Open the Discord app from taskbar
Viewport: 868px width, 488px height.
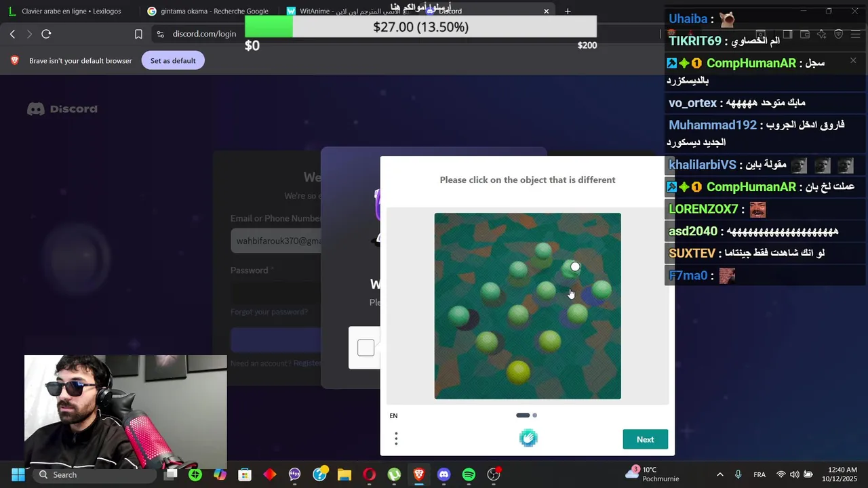[443, 474]
